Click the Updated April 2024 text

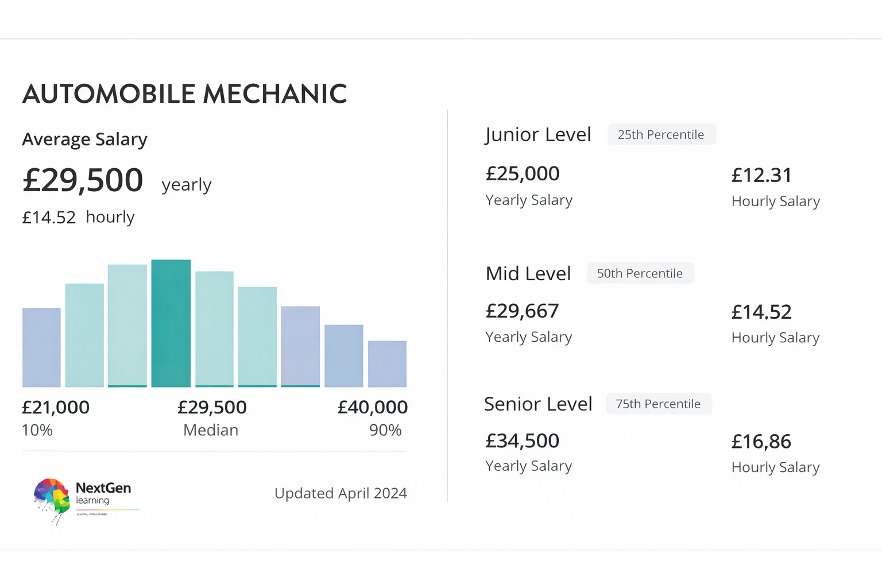341,493
